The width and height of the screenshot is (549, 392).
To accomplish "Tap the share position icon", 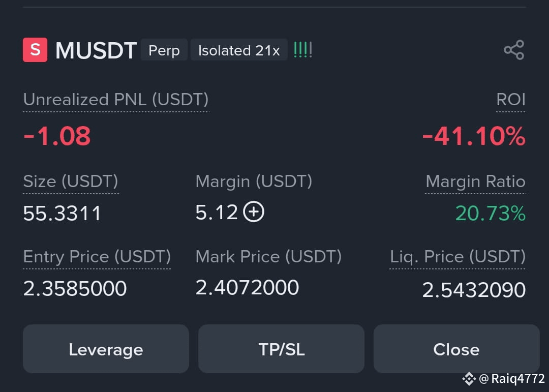I will pos(514,50).
